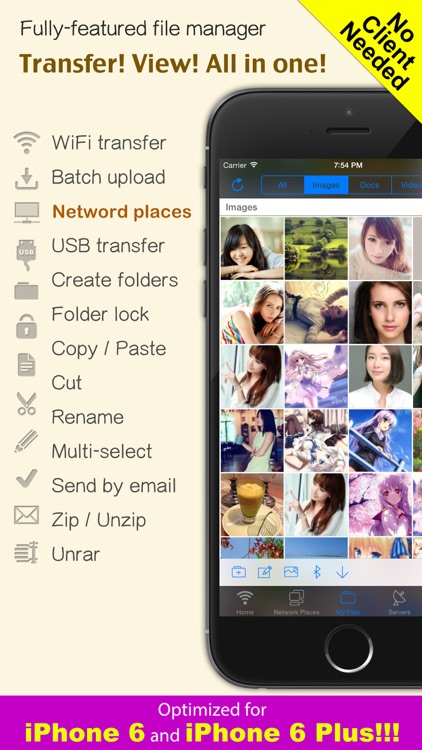
Task: Click the USB plug icon
Action: pyautogui.click(x=26, y=255)
